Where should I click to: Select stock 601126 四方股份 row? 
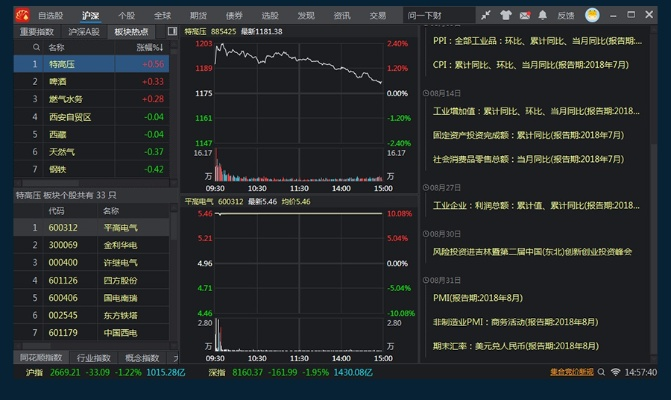pos(92,281)
